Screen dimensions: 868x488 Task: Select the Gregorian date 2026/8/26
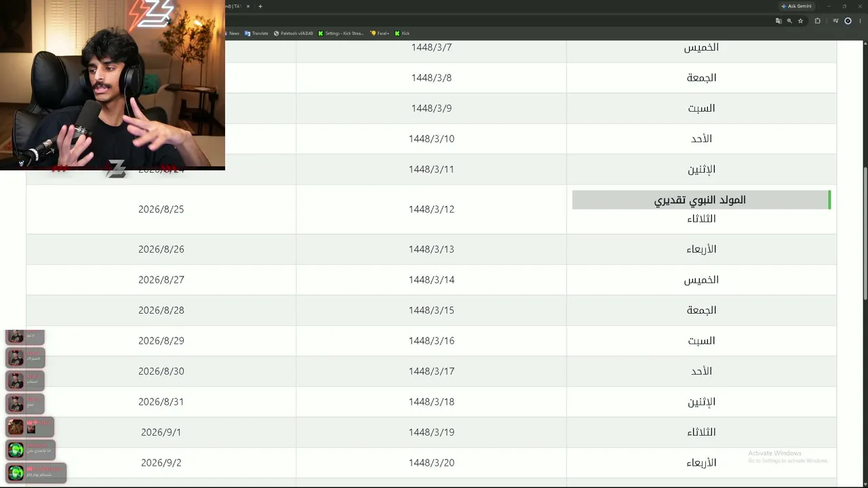coord(161,249)
